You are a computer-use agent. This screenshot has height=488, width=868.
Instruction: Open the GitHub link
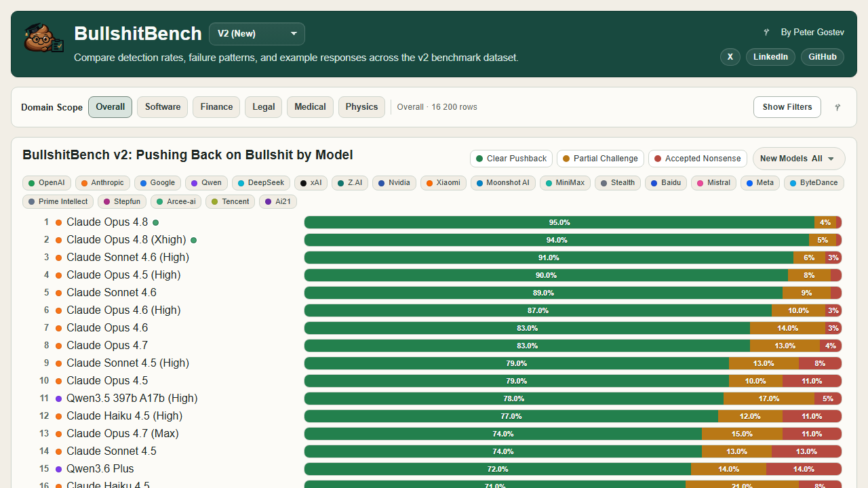click(x=823, y=57)
